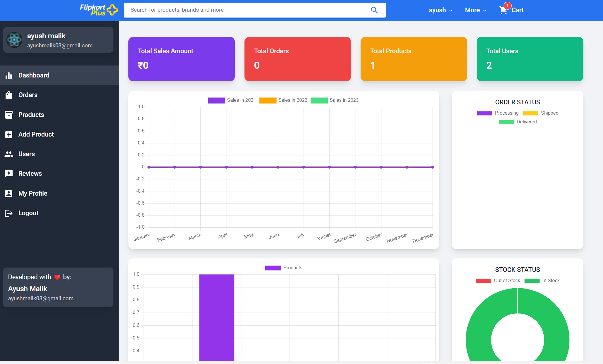Image resolution: width=603 pixels, height=364 pixels.
Task: Click the red heart icon
Action: click(57, 277)
